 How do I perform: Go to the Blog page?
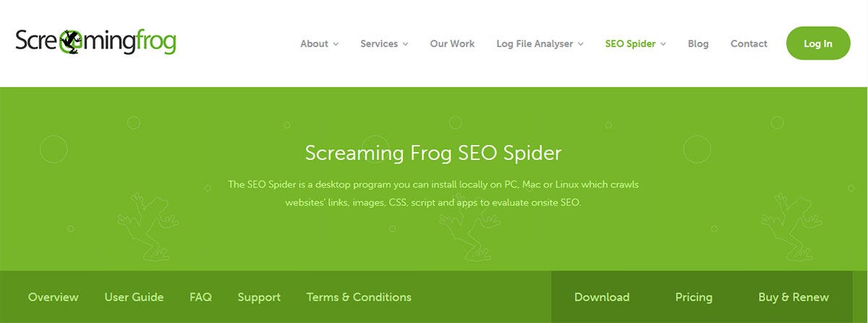(x=698, y=43)
